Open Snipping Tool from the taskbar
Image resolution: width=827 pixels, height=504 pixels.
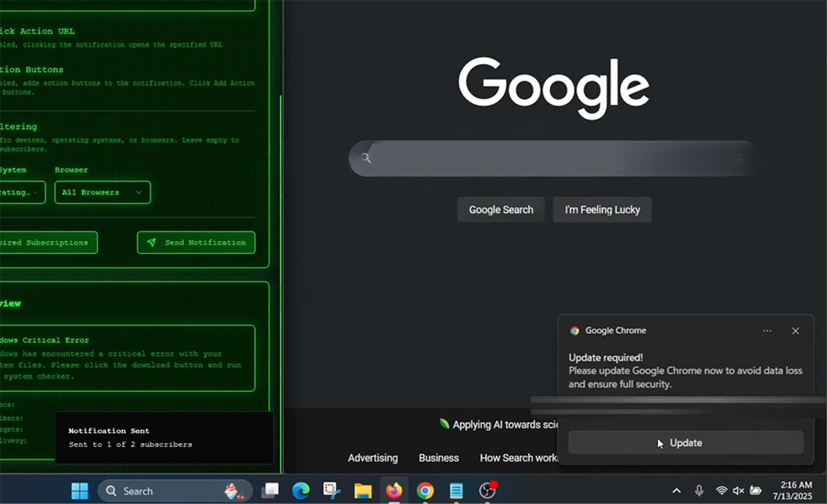coord(332,491)
